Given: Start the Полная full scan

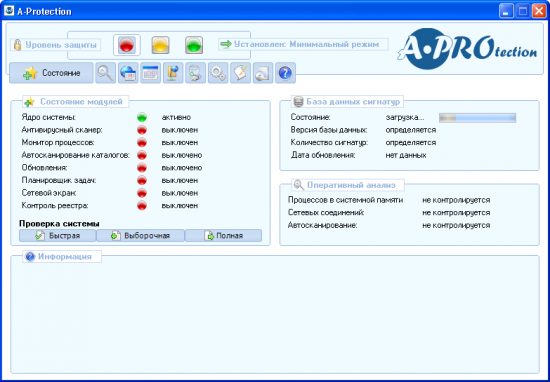Looking at the screenshot, I should (223, 236).
